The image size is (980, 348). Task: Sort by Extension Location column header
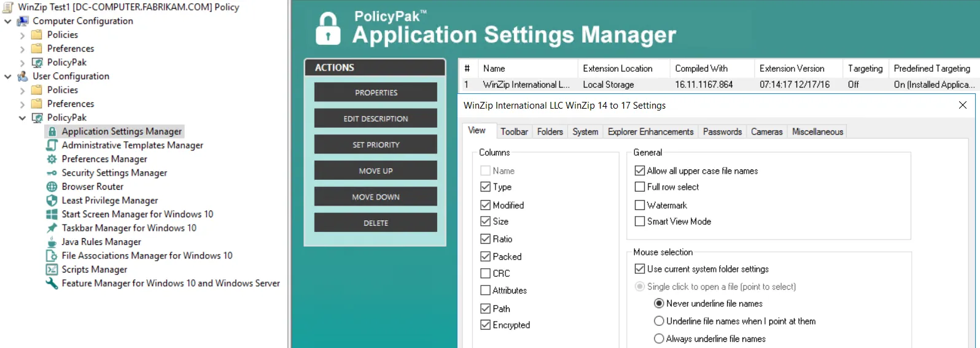(623, 68)
